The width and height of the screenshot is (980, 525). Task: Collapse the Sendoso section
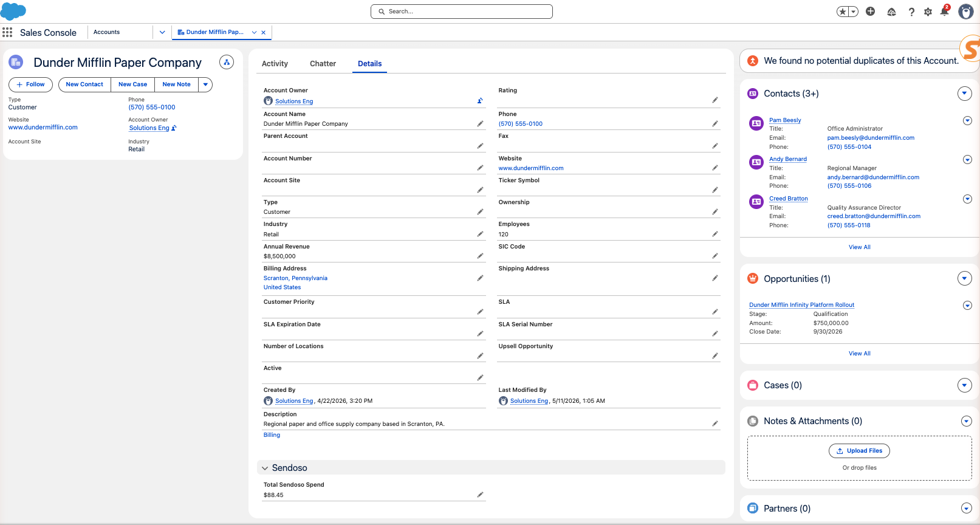[x=265, y=468]
